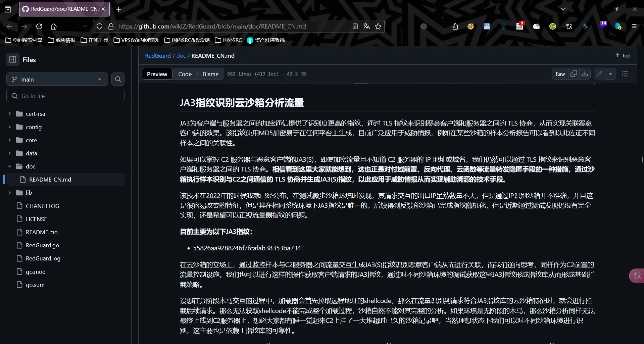This screenshot has width=644, height=344.
Task: Expand the core folder
Action: (x=10, y=140)
